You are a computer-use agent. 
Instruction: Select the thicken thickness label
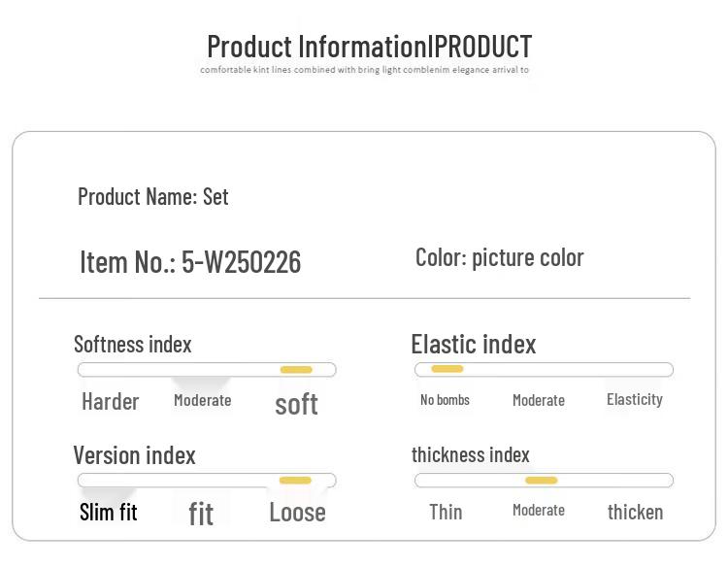click(635, 512)
